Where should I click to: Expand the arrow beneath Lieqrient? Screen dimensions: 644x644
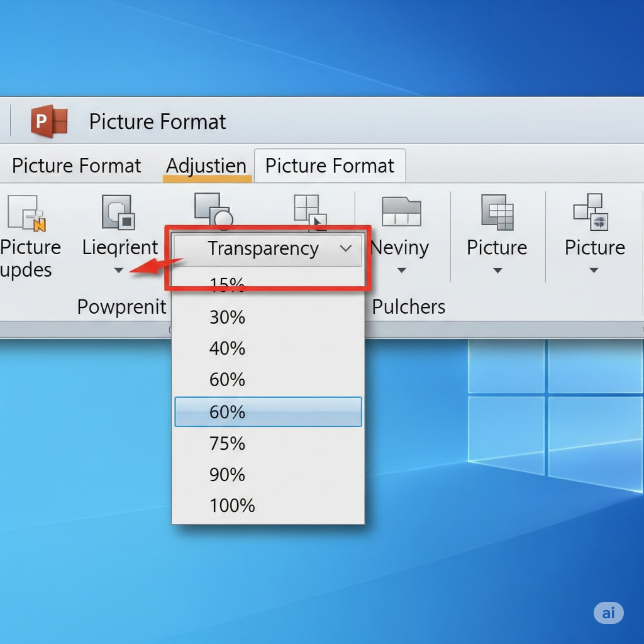coord(119,271)
